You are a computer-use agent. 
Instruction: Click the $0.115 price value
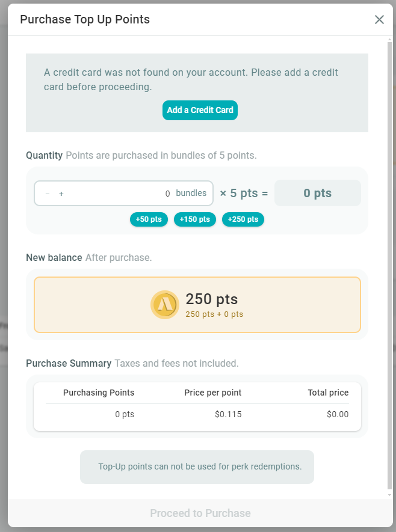coord(229,414)
